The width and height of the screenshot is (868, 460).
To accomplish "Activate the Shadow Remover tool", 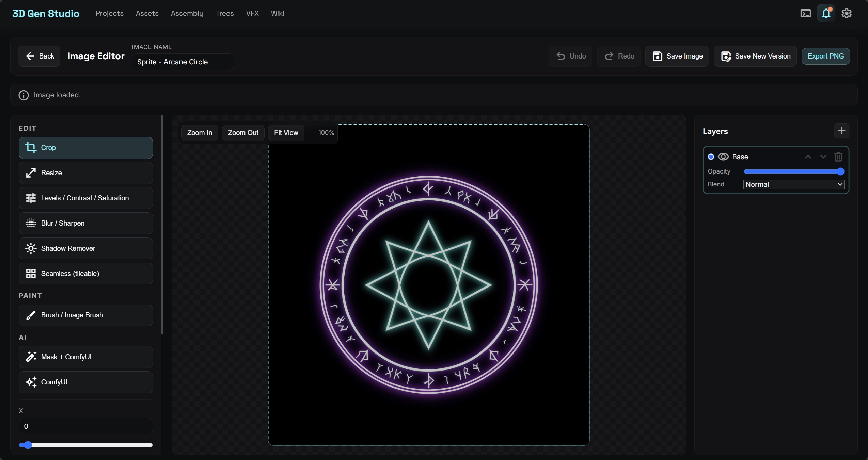I will tap(85, 248).
